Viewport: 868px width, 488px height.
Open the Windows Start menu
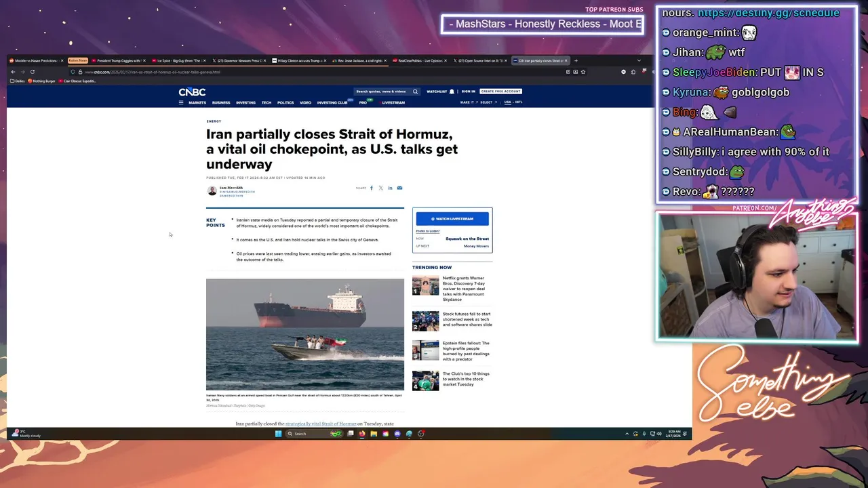(278, 434)
